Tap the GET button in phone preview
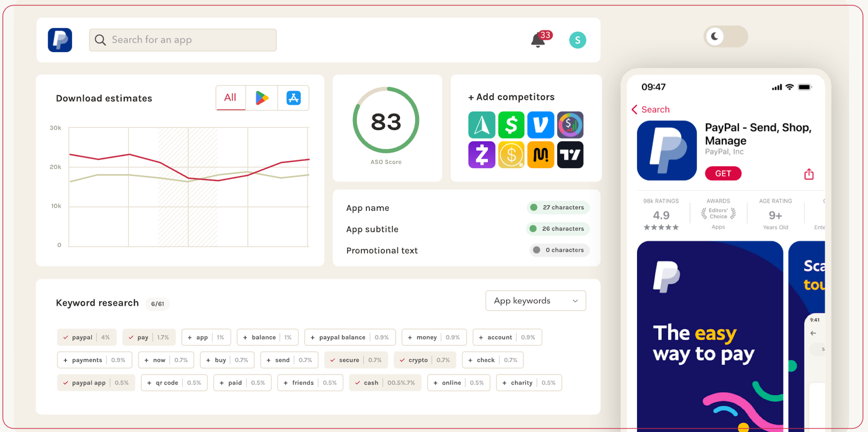Screen dimensions: 868x432 [x=723, y=173]
